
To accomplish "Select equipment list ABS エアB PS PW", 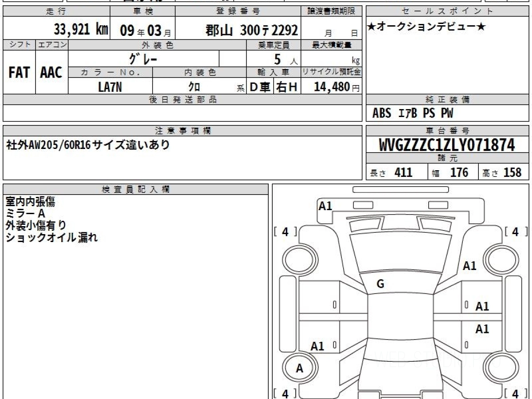I will click(x=413, y=113).
